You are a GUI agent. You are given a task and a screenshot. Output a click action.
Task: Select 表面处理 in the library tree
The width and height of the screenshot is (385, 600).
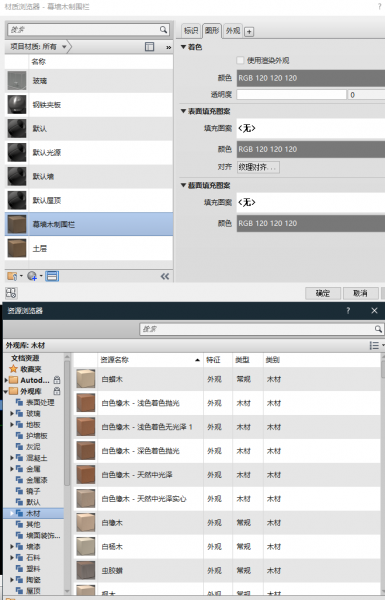click(40, 402)
